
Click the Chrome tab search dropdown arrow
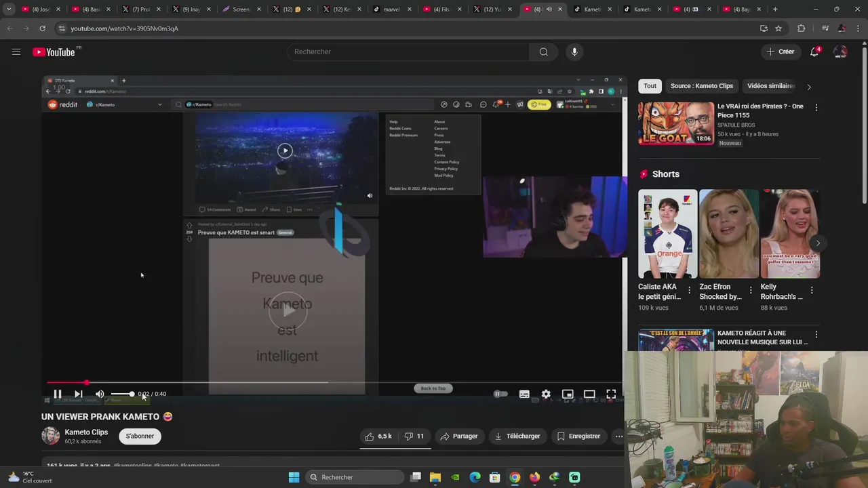click(9, 9)
